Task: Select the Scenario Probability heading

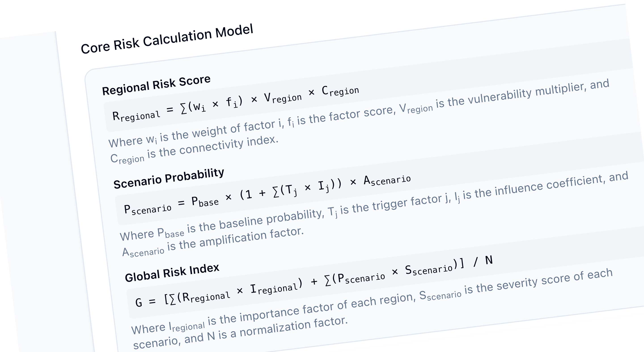Action: [169, 178]
